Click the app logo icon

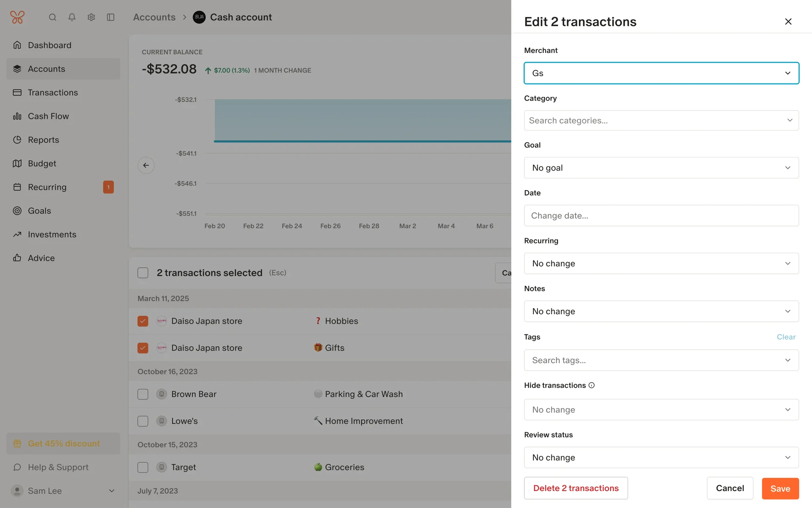pyautogui.click(x=17, y=17)
